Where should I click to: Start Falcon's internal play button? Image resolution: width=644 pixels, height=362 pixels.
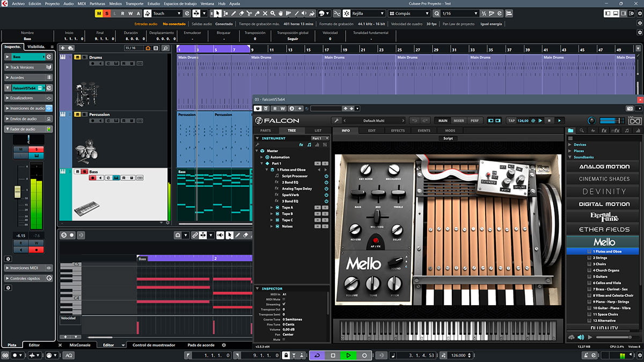(560, 121)
